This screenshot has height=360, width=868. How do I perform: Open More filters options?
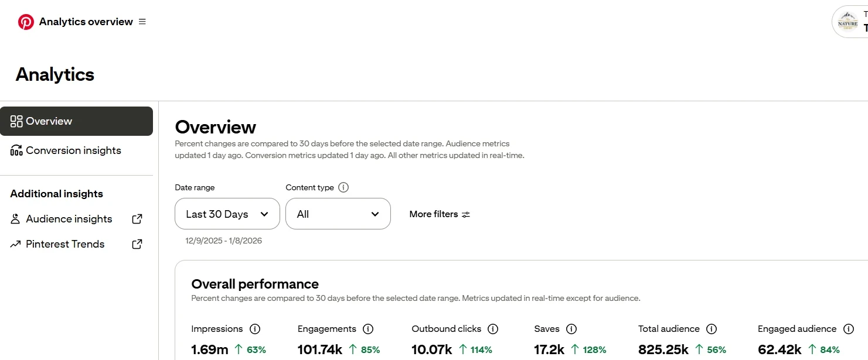pos(440,214)
